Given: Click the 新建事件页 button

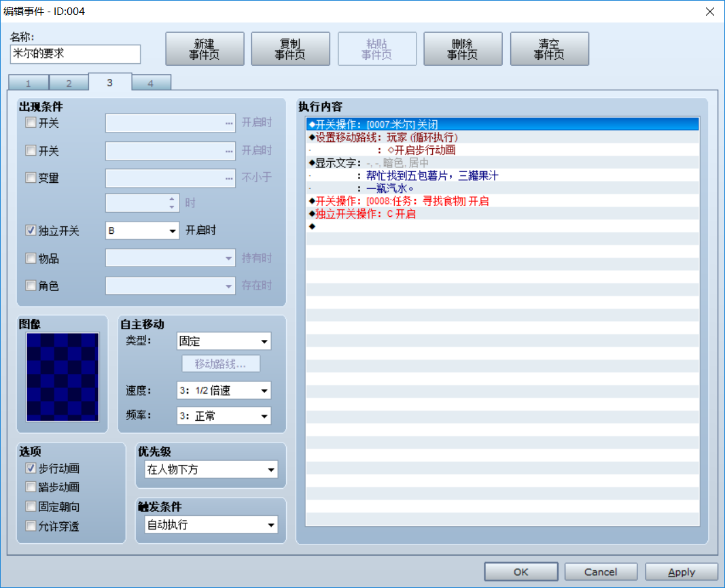Looking at the screenshot, I should pos(205,49).
